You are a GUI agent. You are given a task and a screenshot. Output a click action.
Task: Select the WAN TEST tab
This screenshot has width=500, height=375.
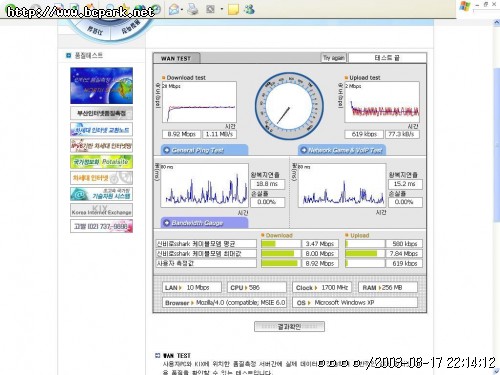[176, 58]
